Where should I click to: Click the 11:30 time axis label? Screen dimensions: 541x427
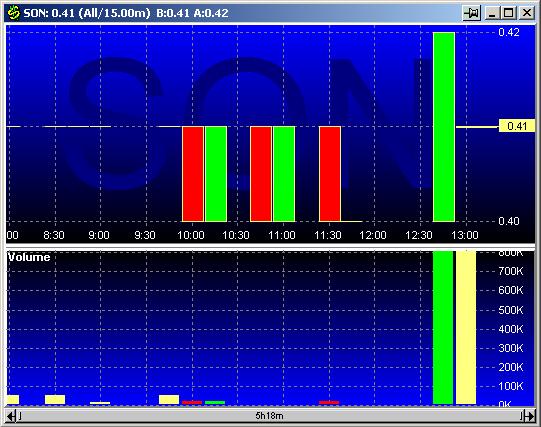(x=328, y=235)
